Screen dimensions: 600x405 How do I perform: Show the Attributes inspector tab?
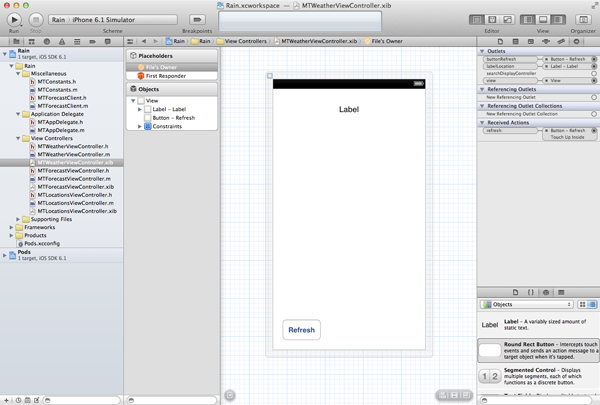(x=546, y=41)
